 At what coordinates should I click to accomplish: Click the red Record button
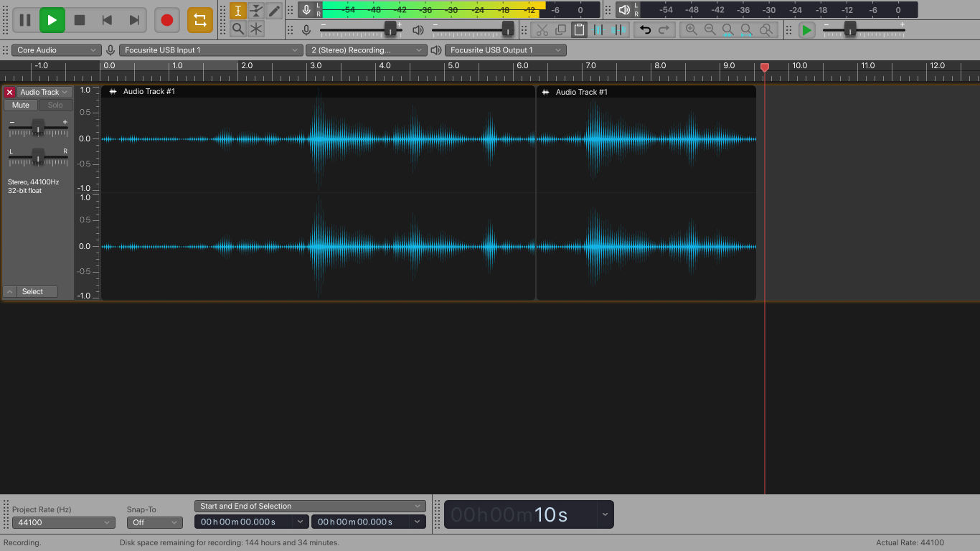(167, 20)
